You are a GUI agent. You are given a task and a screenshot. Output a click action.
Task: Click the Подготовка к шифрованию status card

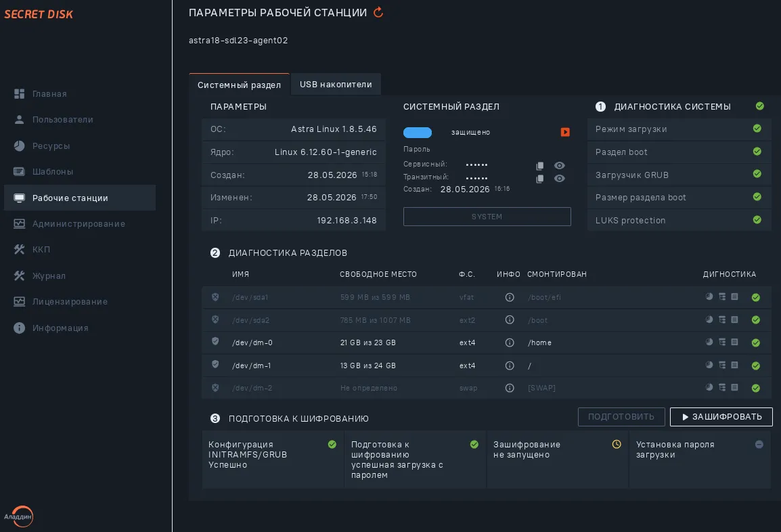[415, 460]
